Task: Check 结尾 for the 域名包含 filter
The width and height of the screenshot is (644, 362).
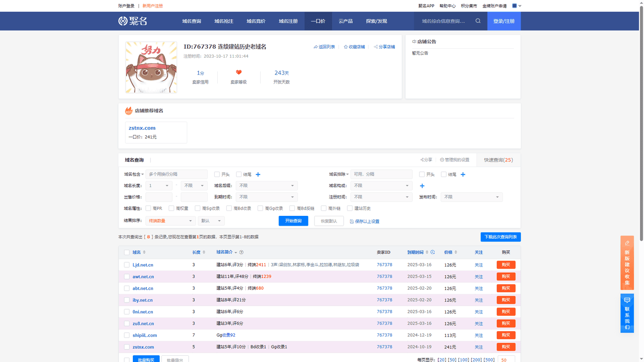Action: point(239,175)
